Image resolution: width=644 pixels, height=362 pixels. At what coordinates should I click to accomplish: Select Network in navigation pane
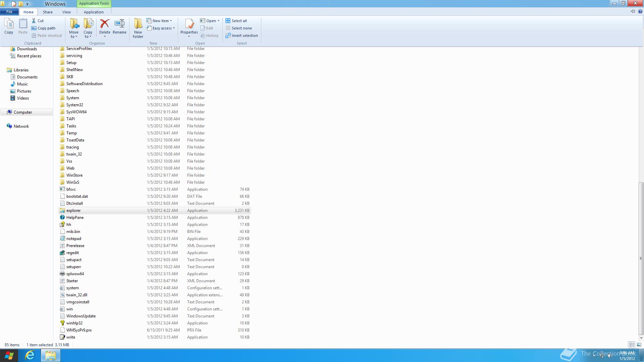tap(21, 126)
